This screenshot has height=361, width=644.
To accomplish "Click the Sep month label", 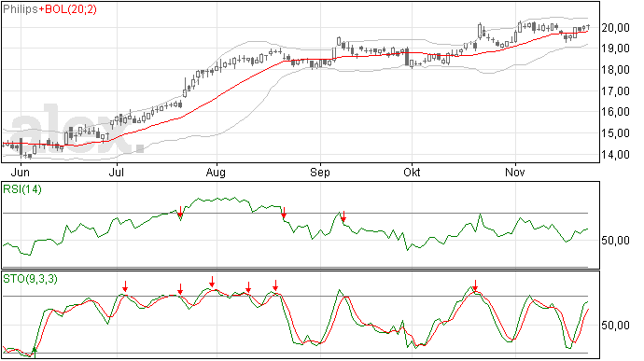I will tap(320, 173).
